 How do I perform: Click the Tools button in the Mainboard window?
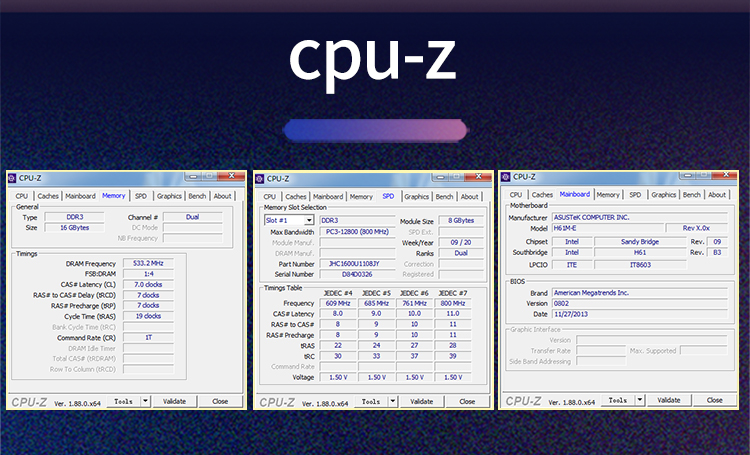[618, 400]
